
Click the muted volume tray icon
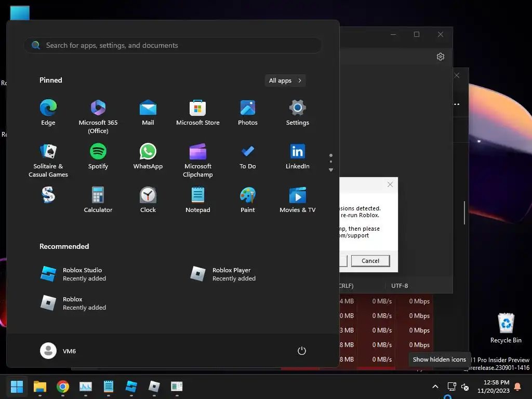tap(465, 387)
